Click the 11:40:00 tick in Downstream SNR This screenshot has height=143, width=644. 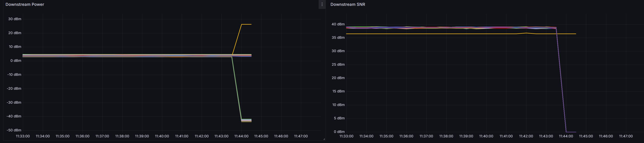(x=486, y=136)
